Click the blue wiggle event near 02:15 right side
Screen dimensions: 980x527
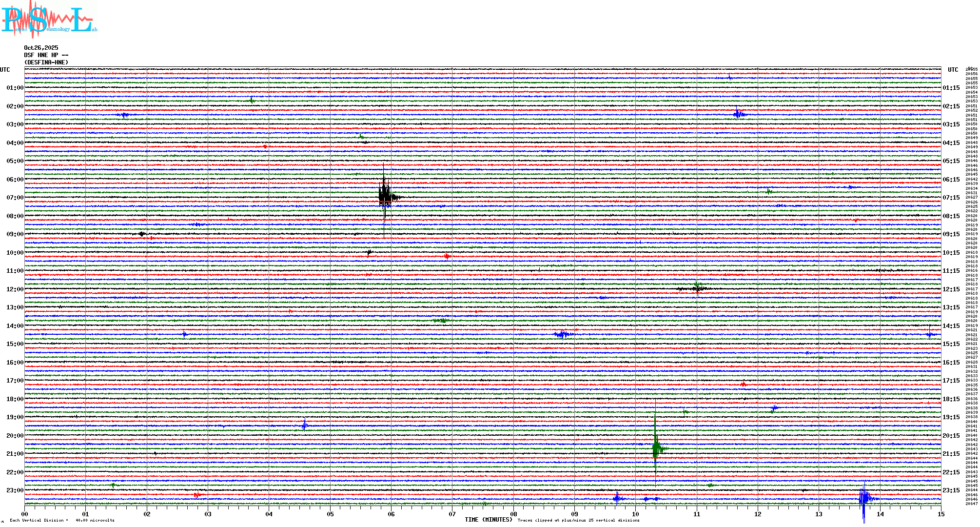(739, 114)
